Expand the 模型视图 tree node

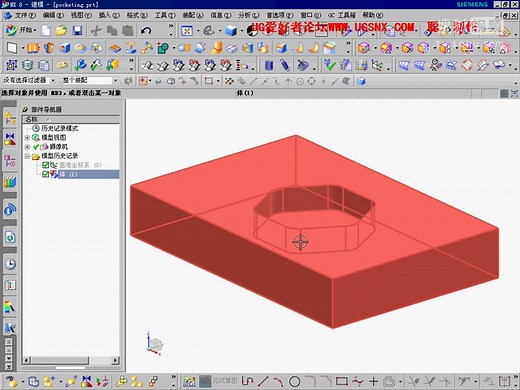27,137
